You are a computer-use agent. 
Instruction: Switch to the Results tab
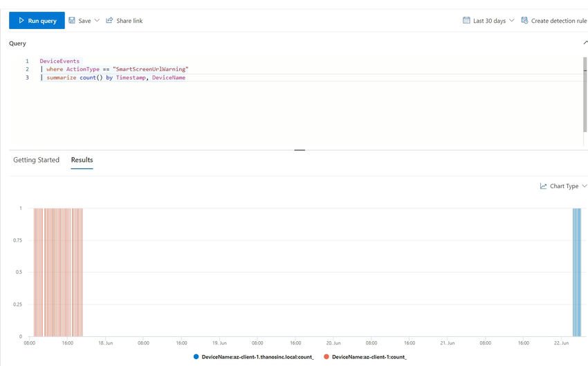[x=82, y=160]
